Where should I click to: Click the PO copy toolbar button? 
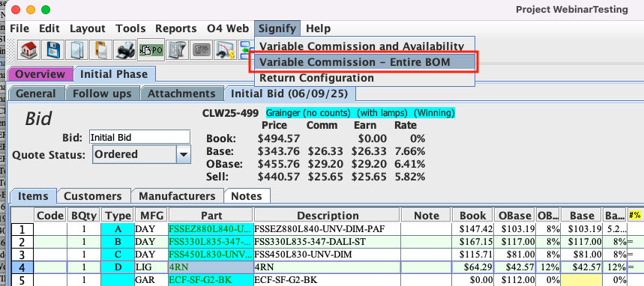click(x=151, y=50)
